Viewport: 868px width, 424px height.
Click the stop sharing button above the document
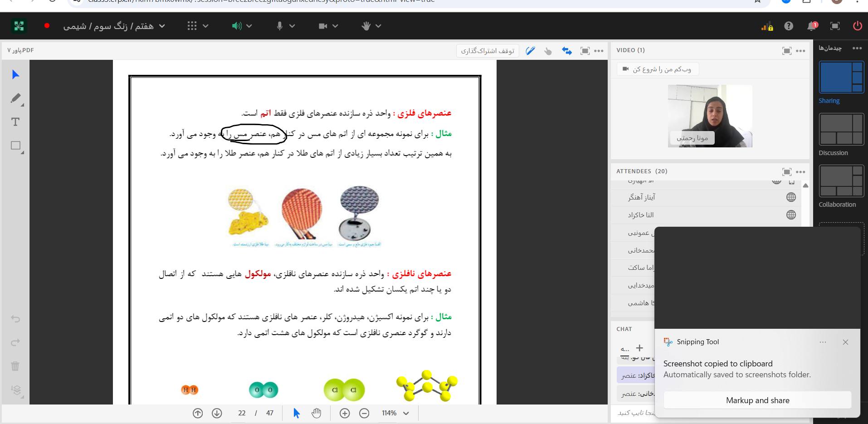(487, 51)
